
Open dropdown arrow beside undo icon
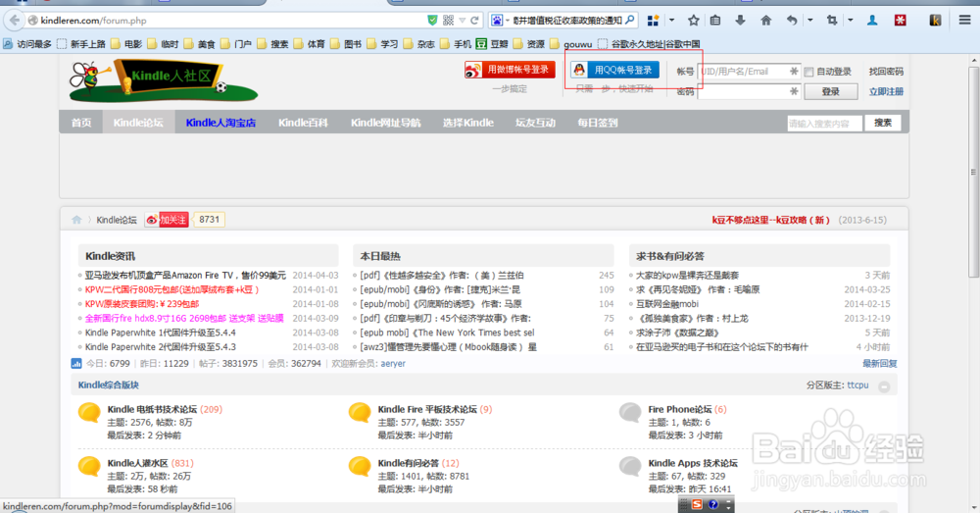point(810,20)
